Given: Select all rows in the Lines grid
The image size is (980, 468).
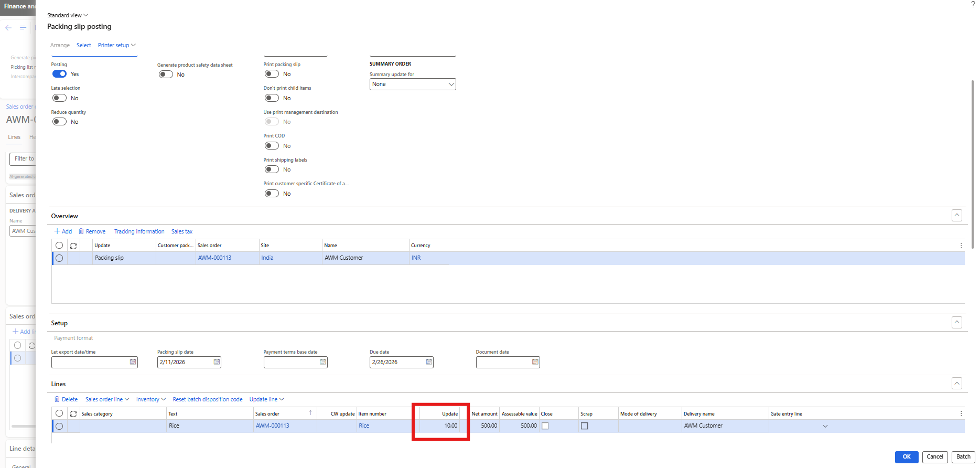Looking at the screenshot, I should [59, 413].
